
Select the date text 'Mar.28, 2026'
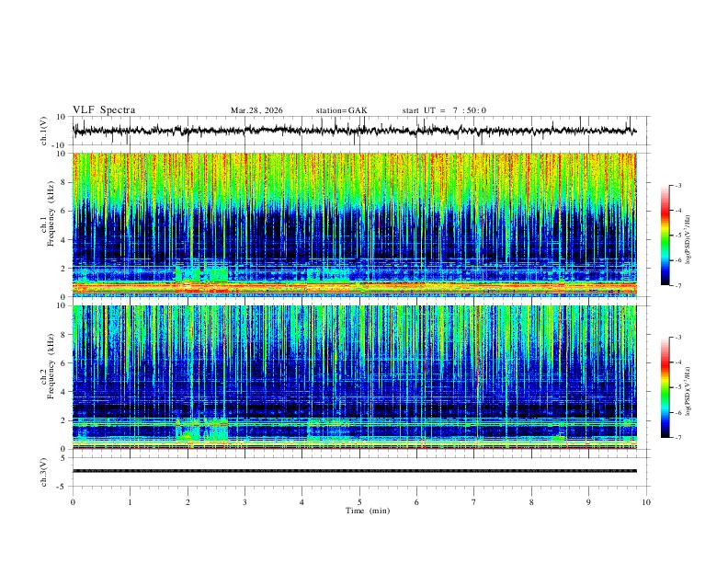(x=256, y=110)
